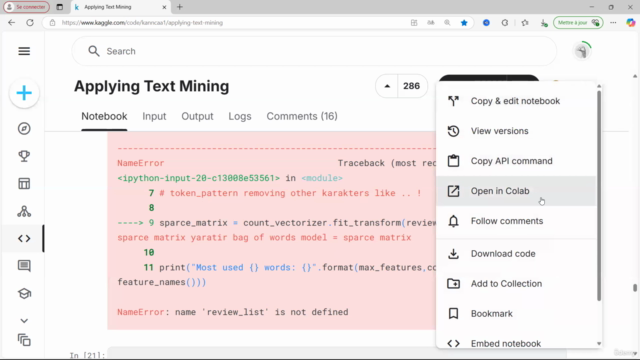Choose Embed notebook option

click(x=516, y=343)
